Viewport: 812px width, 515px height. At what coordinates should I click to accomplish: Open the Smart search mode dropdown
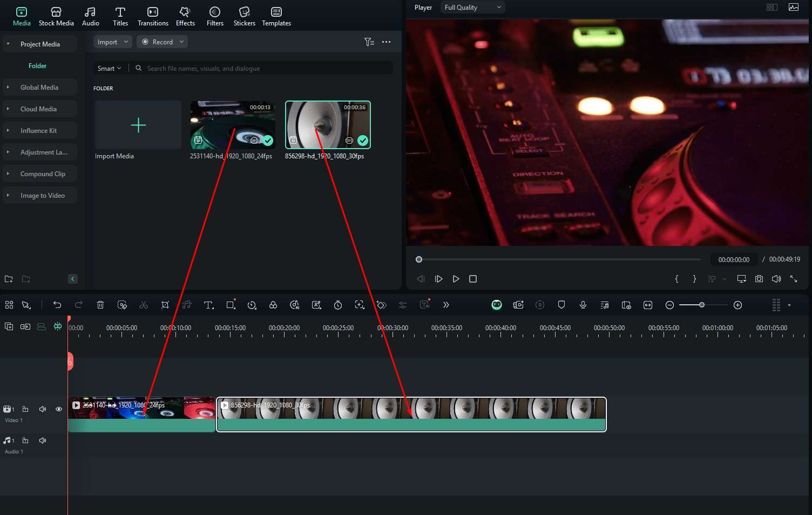tap(109, 68)
